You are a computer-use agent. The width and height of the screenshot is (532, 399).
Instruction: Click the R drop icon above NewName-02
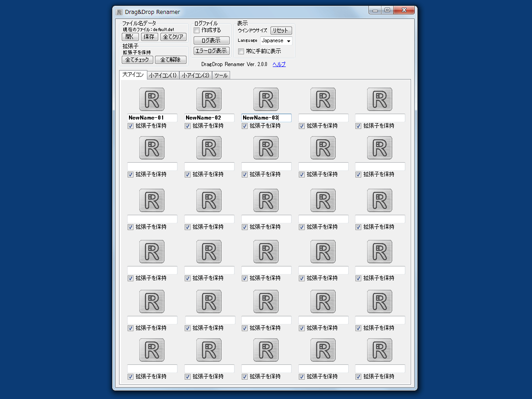click(x=208, y=99)
